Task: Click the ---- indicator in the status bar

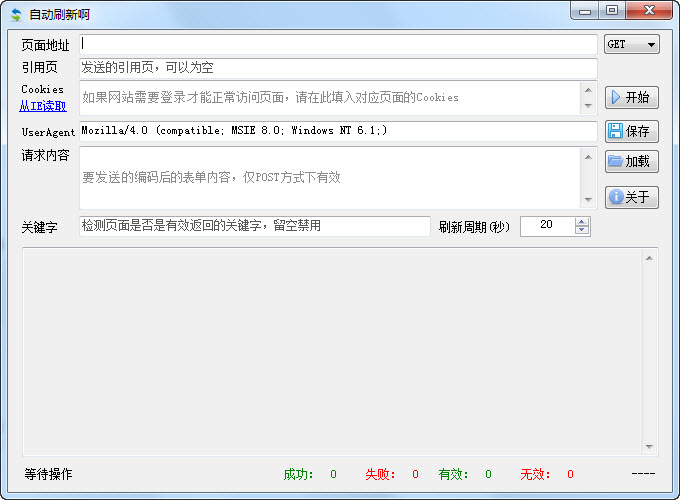Action: pyautogui.click(x=643, y=474)
